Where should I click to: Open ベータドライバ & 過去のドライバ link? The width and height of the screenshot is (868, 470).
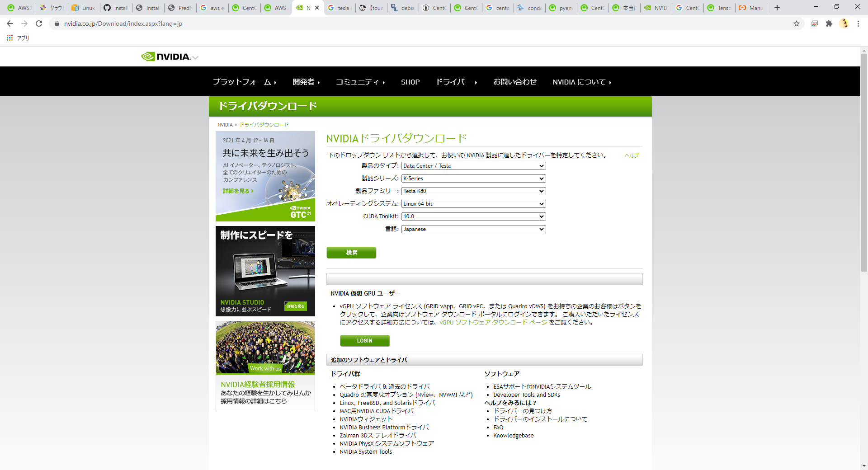[x=385, y=386]
